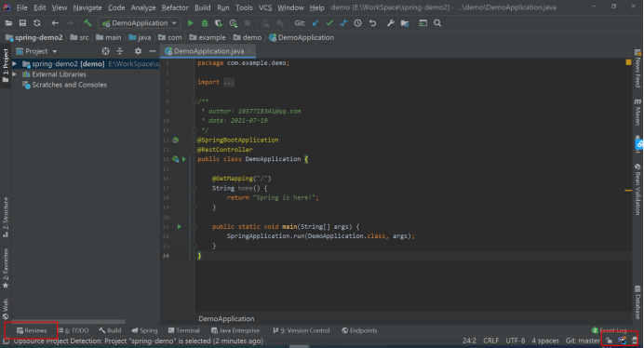
Task: Open the File menu
Action: click(x=21, y=7)
